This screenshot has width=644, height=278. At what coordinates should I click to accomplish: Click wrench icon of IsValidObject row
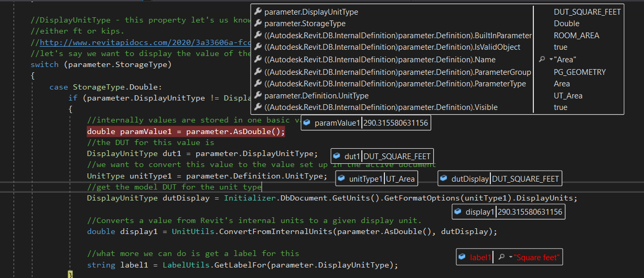258,47
